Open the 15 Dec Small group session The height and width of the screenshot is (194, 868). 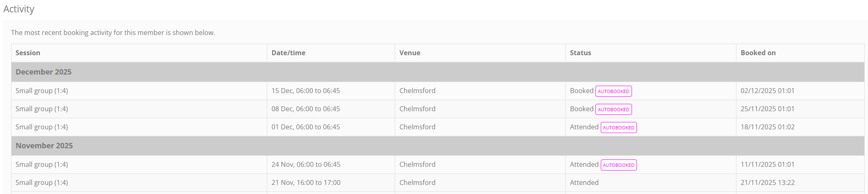[42, 91]
